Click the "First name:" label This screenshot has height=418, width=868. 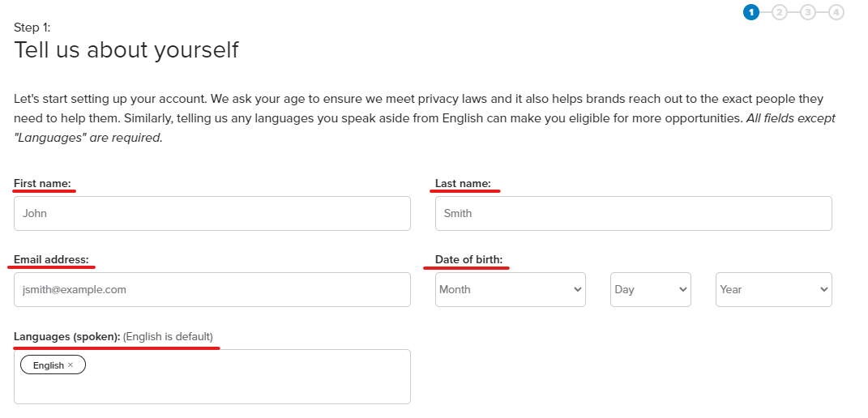(x=43, y=184)
